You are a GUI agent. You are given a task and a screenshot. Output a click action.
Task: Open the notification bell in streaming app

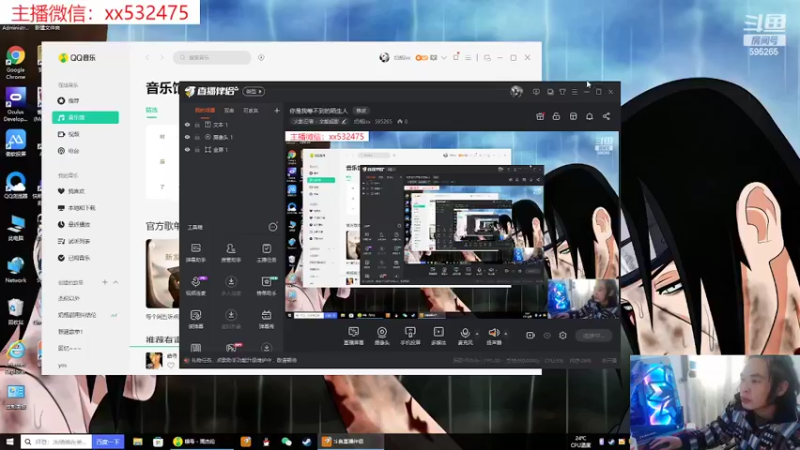point(589,117)
